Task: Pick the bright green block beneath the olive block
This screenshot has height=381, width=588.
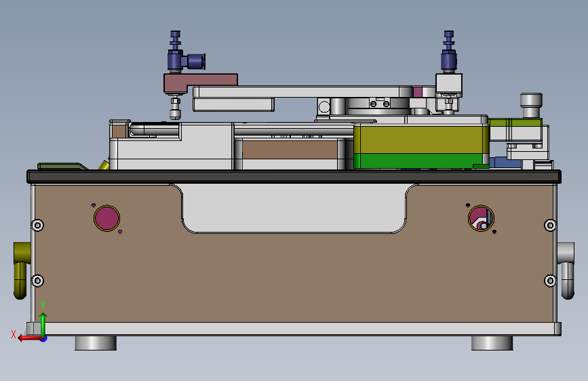Action: point(420,161)
